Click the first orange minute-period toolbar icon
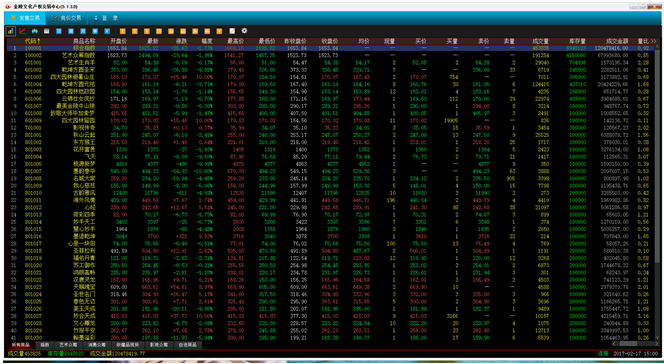This screenshot has height=364, width=664. [x=123, y=31]
